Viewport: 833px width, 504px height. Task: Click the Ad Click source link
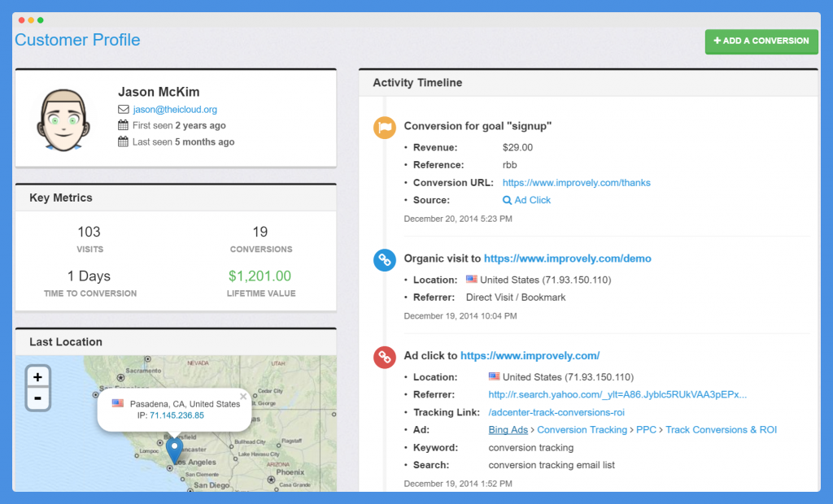(x=532, y=200)
